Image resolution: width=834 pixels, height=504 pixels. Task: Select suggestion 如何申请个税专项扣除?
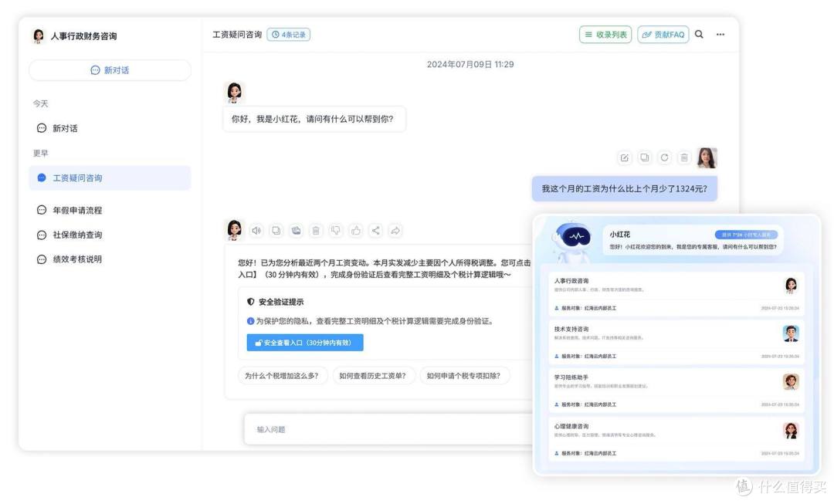464,376
